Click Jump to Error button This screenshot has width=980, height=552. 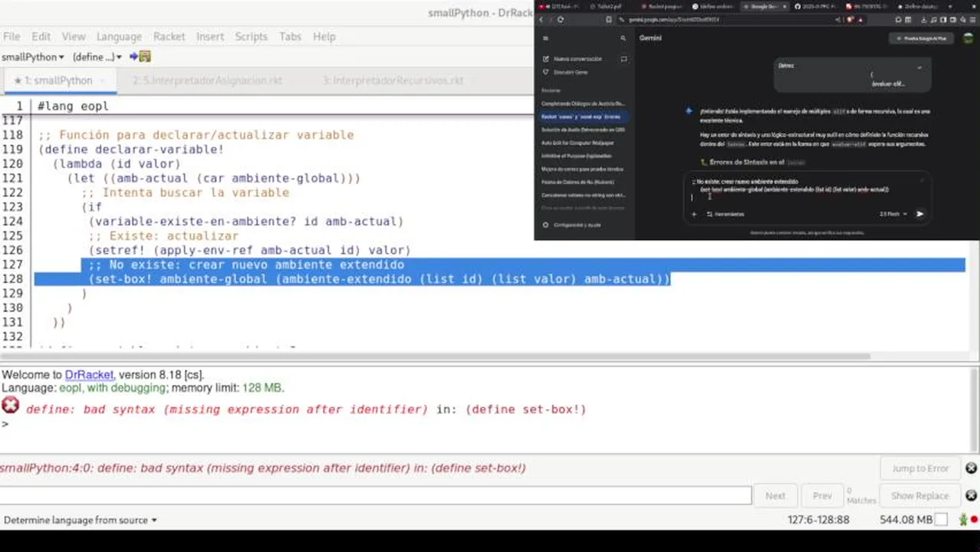(x=919, y=468)
